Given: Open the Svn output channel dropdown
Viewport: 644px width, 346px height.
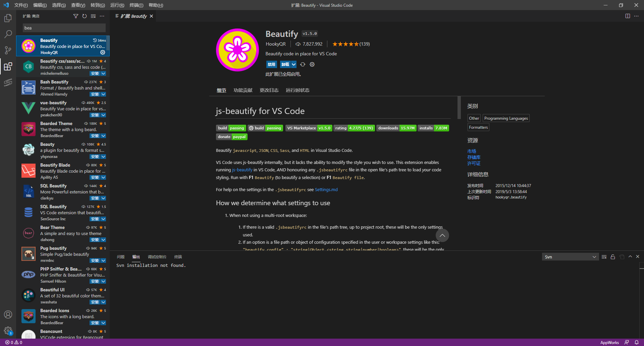Looking at the screenshot, I should click(570, 257).
